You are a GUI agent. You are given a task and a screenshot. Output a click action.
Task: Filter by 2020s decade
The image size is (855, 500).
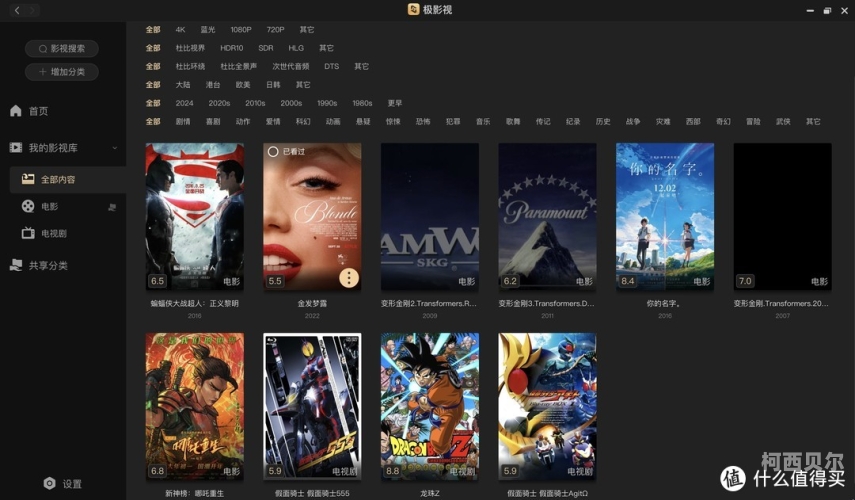(x=219, y=103)
